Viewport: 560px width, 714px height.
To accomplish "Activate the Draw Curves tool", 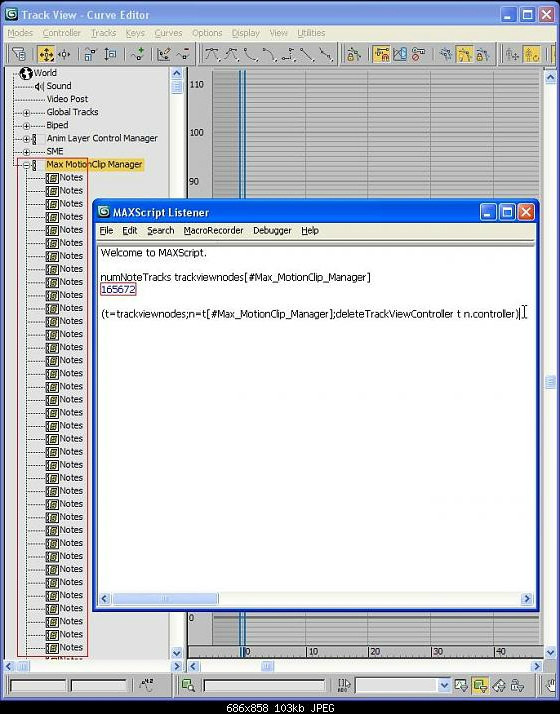I will (164, 55).
